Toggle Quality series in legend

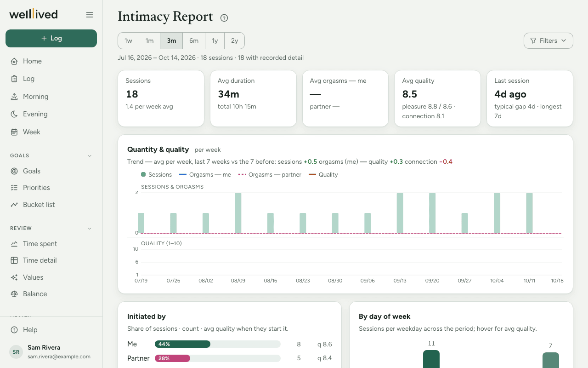(323, 175)
